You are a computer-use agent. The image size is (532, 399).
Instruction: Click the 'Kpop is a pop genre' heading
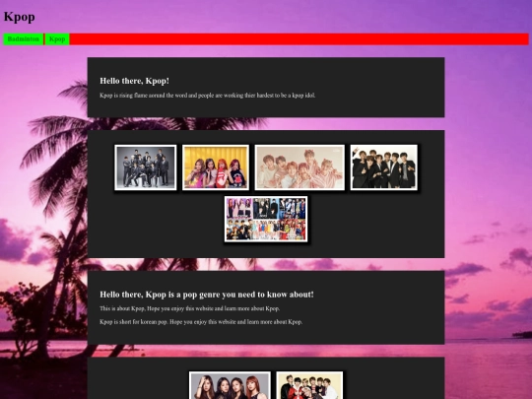pos(207,295)
